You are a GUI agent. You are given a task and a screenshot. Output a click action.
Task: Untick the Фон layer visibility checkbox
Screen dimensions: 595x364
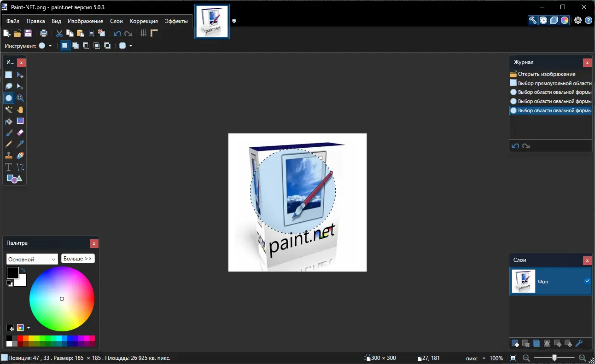(587, 281)
